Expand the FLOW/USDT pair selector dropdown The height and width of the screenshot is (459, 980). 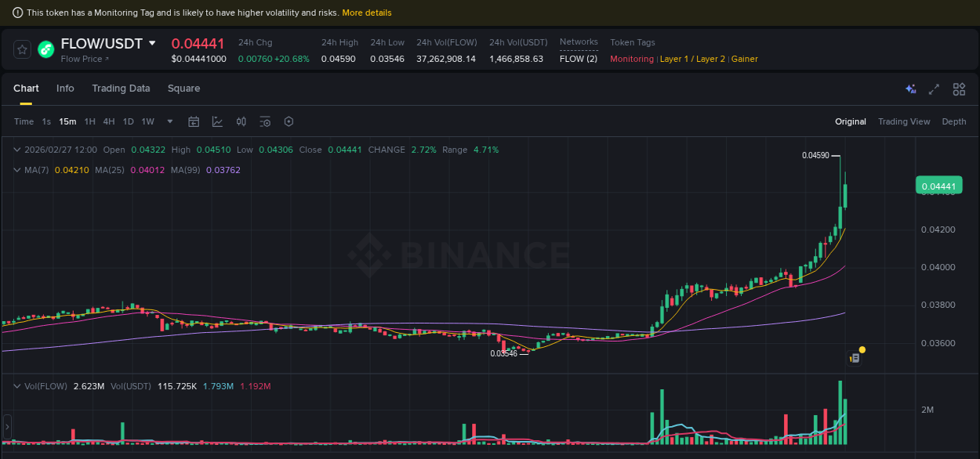click(x=151, y=43)
